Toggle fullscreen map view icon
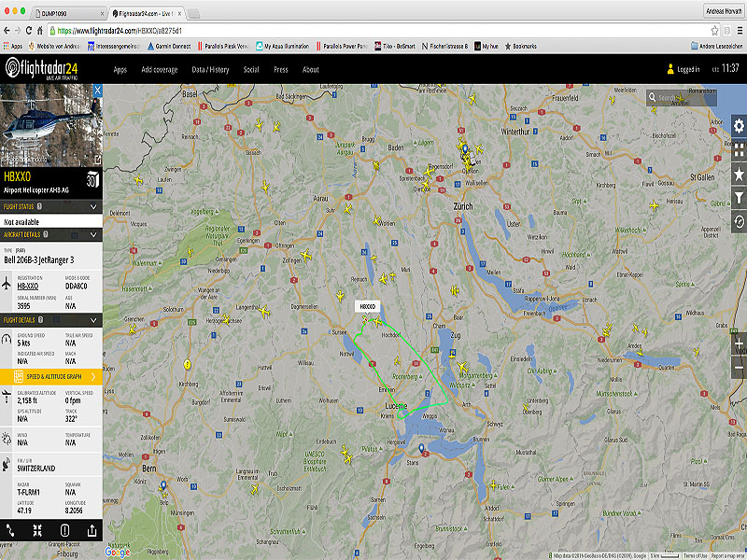This screenshot has height=560, width=747. [739, 150]
